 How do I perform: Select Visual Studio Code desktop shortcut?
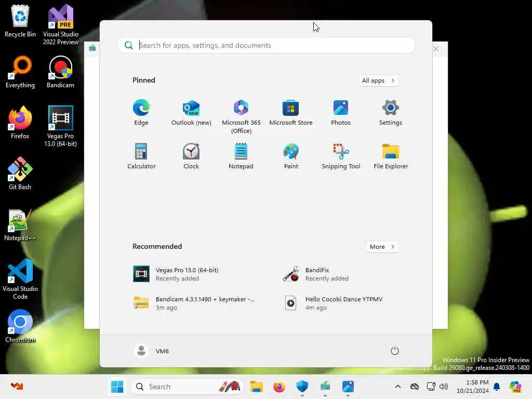(20, 279)
